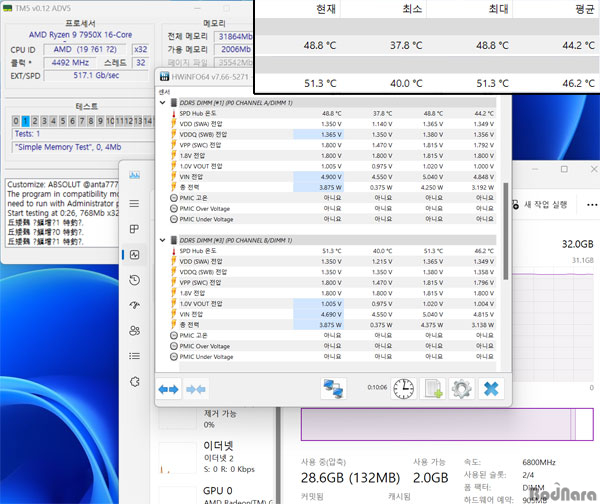
Task: Click the Simple Memory Test status field
Action: coord(83,147)
